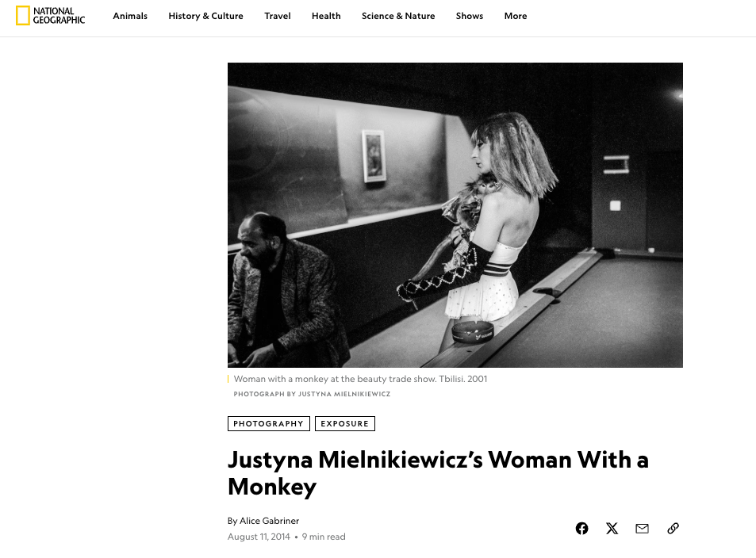Click the Justyna Mielnikiewicz photo credit

(312, 394)
